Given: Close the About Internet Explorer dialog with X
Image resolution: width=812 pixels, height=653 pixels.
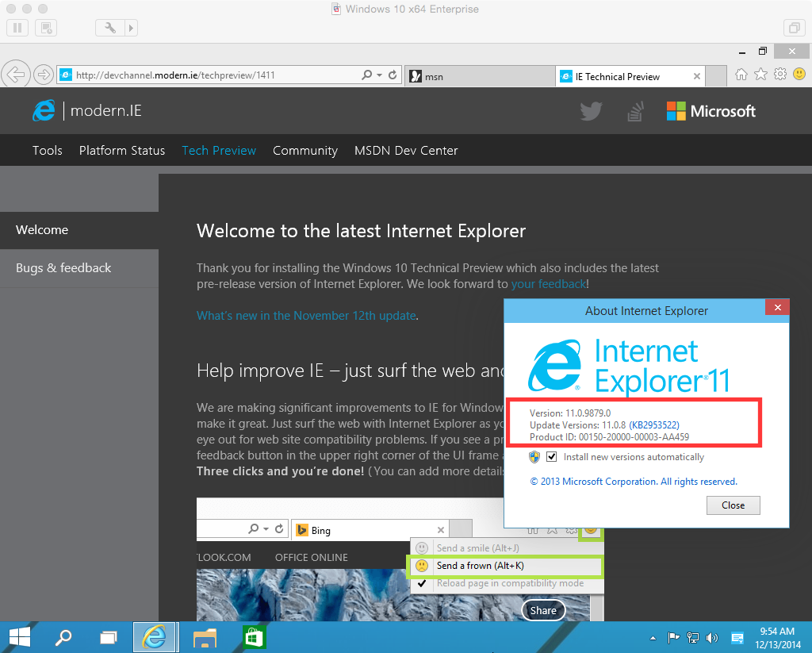Looking at the screenshot, I should [x=777, y=307].
